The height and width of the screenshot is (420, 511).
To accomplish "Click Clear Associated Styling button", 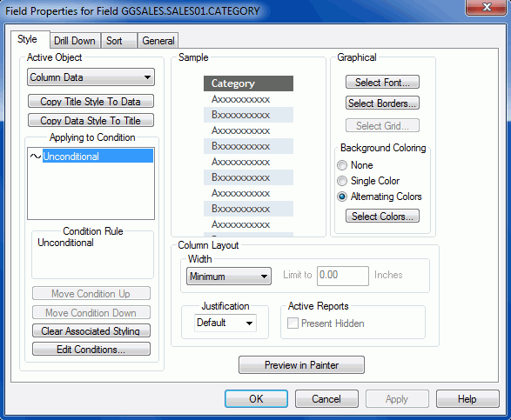I will point(91,330).
